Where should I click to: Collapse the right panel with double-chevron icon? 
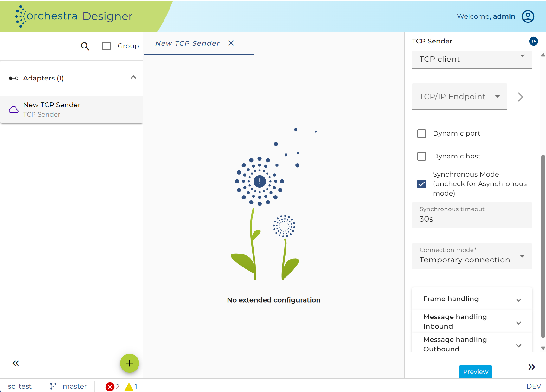click(531, 367)
